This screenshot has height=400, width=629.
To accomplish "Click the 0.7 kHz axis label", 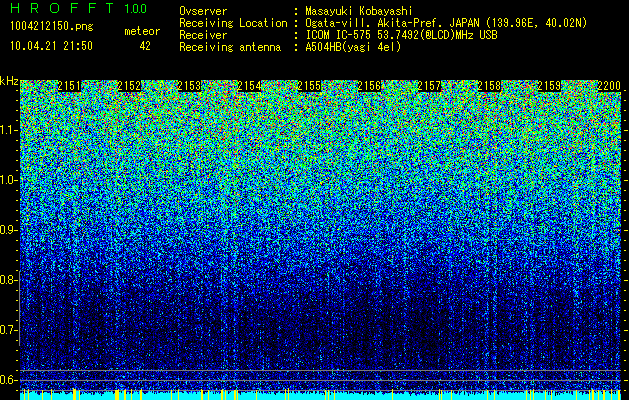I will click(x=8, y=330).
